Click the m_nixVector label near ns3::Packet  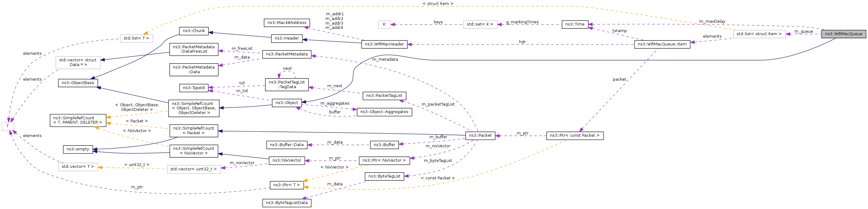438,146
